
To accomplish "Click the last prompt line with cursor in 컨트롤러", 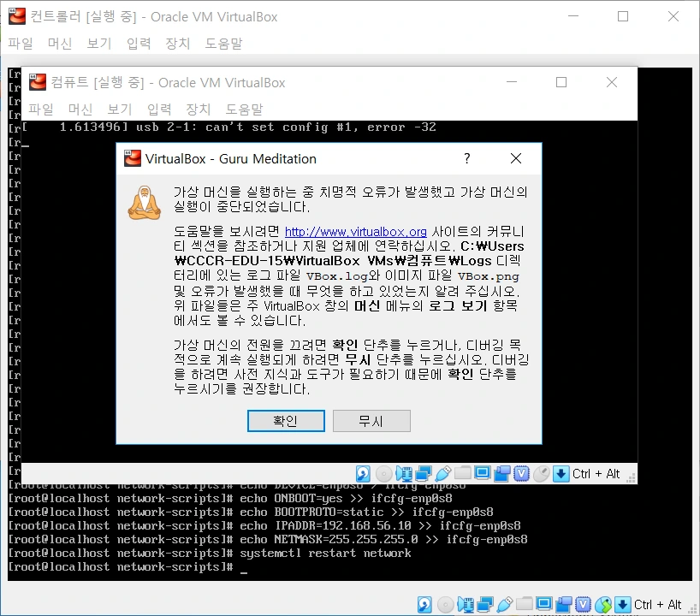I will click(128, 567).
